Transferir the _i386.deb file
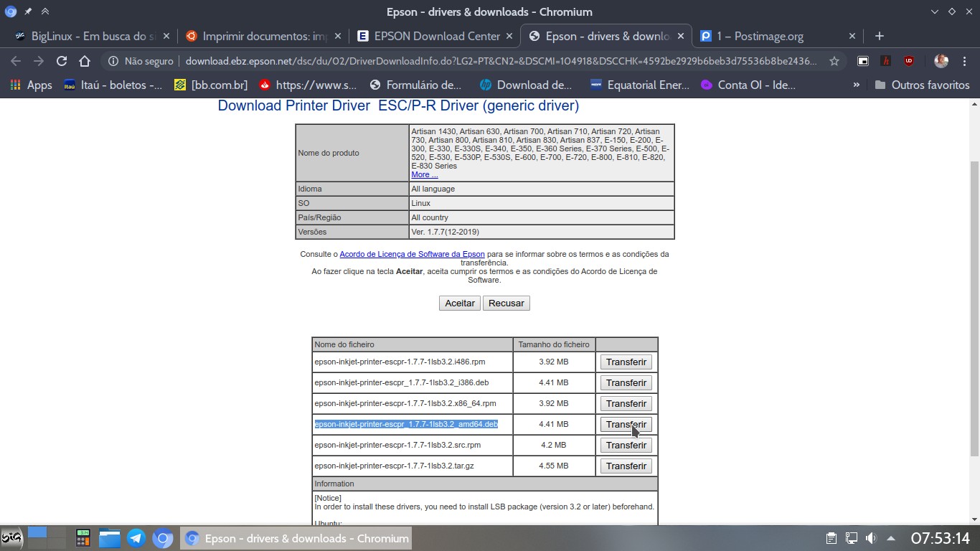 [626, 382]
